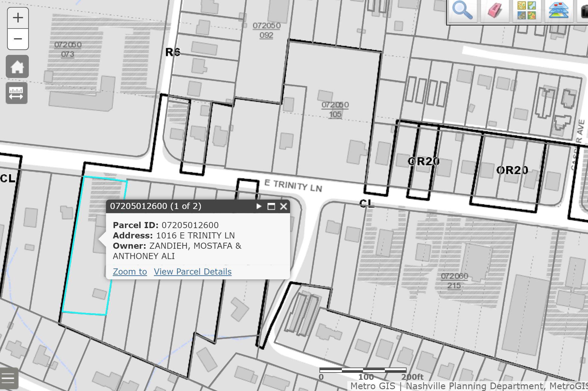Open the map layers list tool
Viewport: 588px width, 391px height.
559,11
